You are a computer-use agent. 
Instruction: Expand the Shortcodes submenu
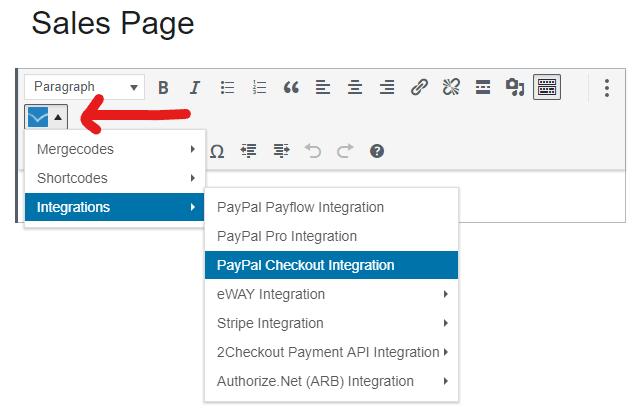click(115, 178)
